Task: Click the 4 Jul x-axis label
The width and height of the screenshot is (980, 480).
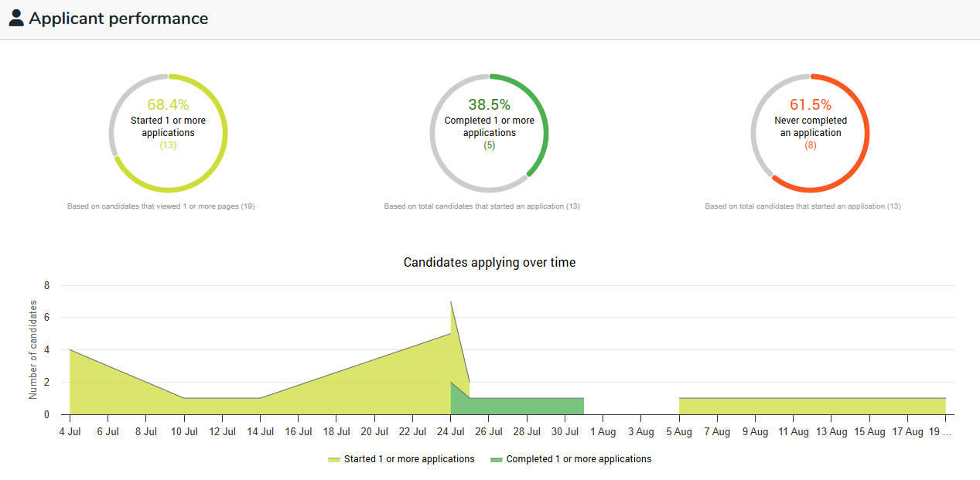Action: (x=70, y=432)
